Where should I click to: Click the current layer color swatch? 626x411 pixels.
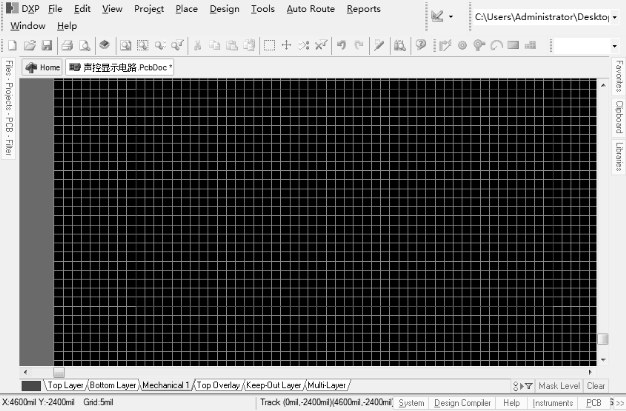31,386
